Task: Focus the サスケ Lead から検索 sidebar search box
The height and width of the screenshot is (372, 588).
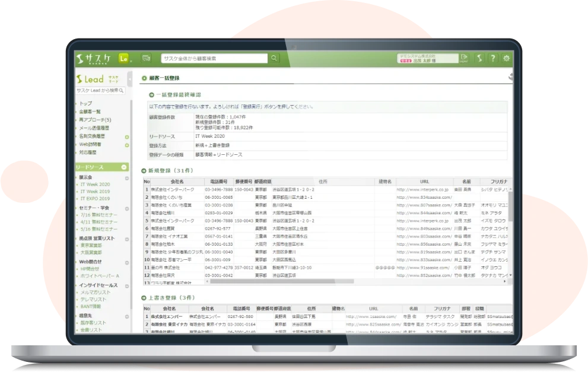Action: click(x=97, y=91)
